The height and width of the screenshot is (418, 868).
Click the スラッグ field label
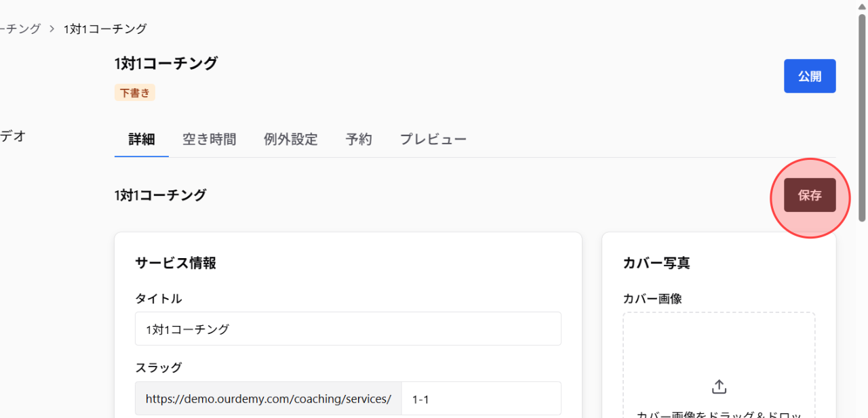159,367
